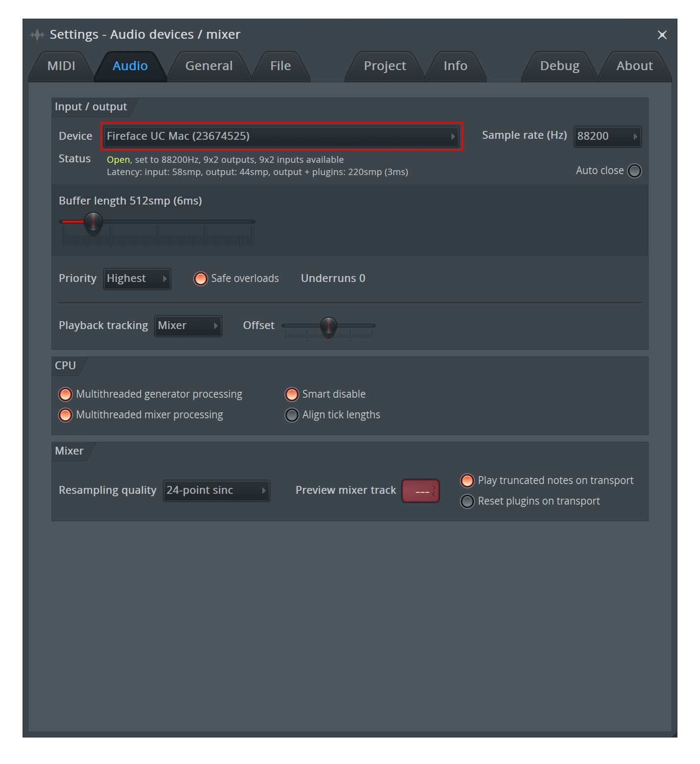This screenshot has height=764, width=700.
Task: Enable Reset plugins on transport
Action: tap(467, 501)
